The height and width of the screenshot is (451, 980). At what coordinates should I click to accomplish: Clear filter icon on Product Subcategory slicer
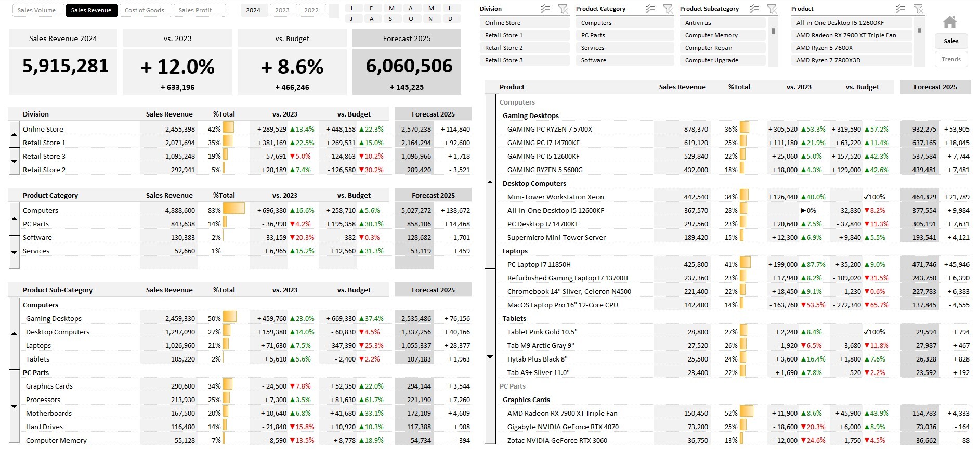[x=772, y=9]
